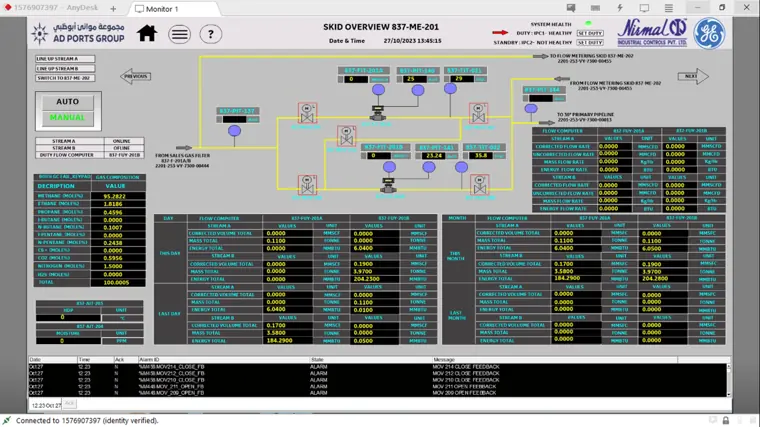Image resolution: width=760 pixels, height=427 pixels.
Task: Select stream A flow meter under 837-FIT-201A
Action: (x=378, y=113)
